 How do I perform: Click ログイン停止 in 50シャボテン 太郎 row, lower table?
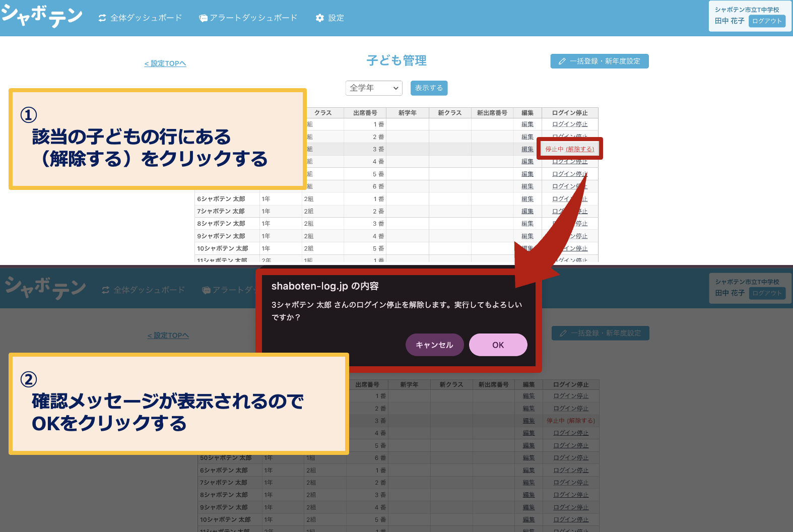pos(571,458)
